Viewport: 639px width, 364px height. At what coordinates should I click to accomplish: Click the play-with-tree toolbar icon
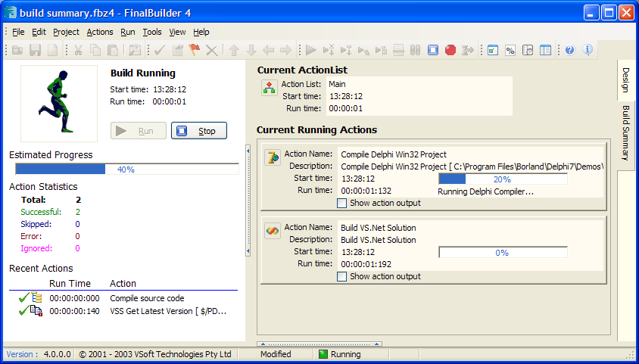[x=381, y=50]
